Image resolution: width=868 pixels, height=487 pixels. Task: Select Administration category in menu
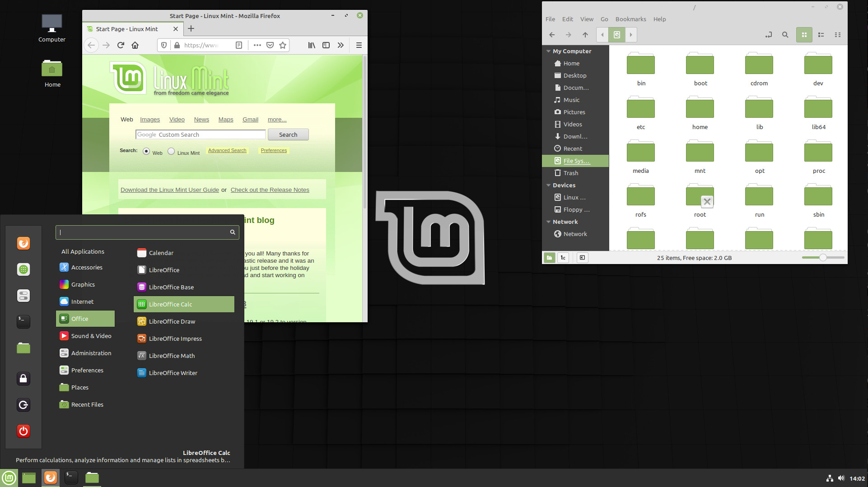91,353
